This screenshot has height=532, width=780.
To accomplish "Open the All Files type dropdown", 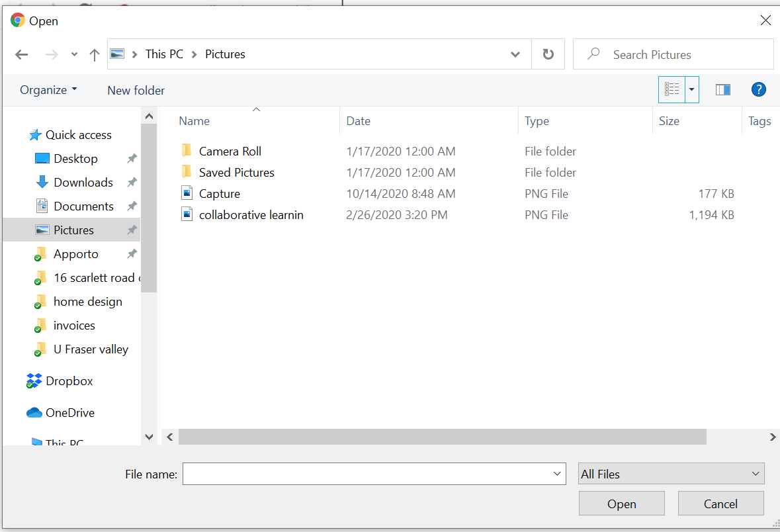I will (672, 474).
